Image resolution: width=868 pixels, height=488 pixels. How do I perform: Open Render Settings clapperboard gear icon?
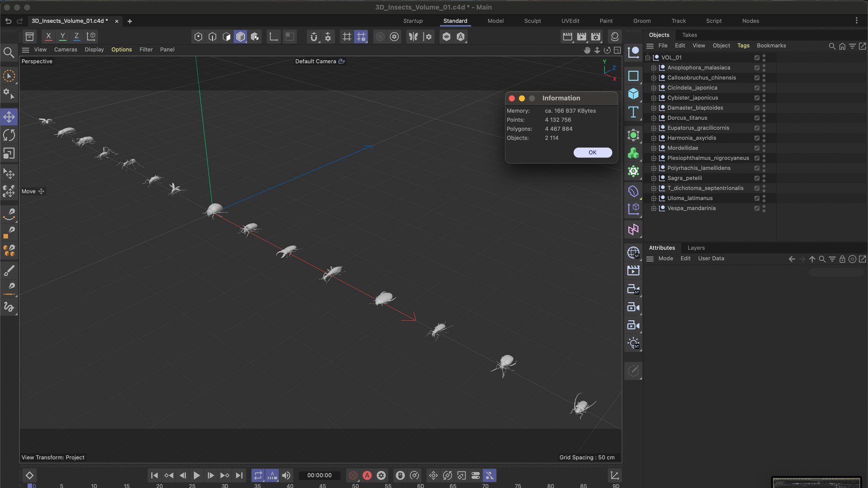pos(596,37)
